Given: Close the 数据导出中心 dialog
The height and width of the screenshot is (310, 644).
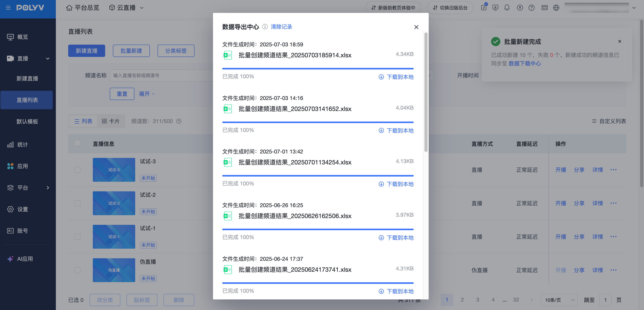Looking at the screenshot, I should (416, 27).
